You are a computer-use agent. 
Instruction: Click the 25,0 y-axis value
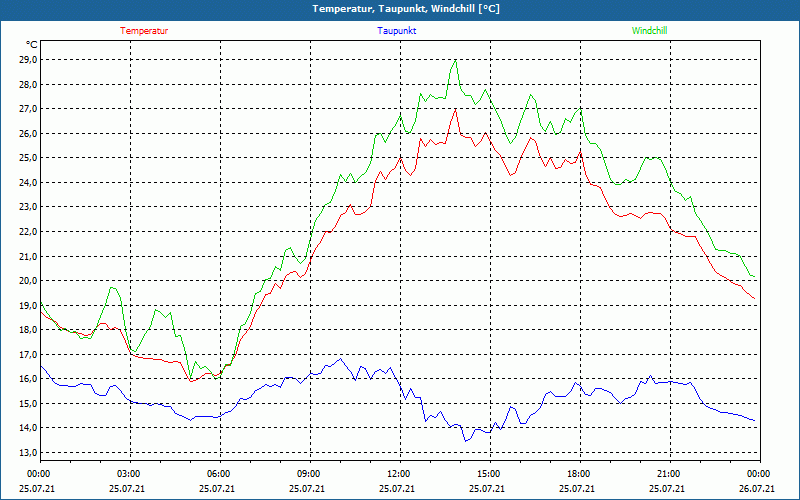29,158
